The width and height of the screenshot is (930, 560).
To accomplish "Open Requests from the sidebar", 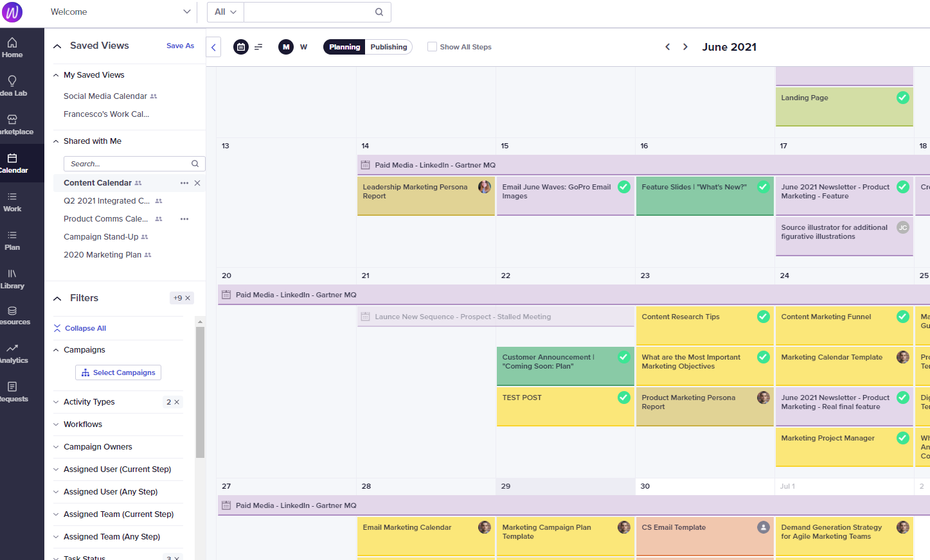I will (x=13, y=390).
